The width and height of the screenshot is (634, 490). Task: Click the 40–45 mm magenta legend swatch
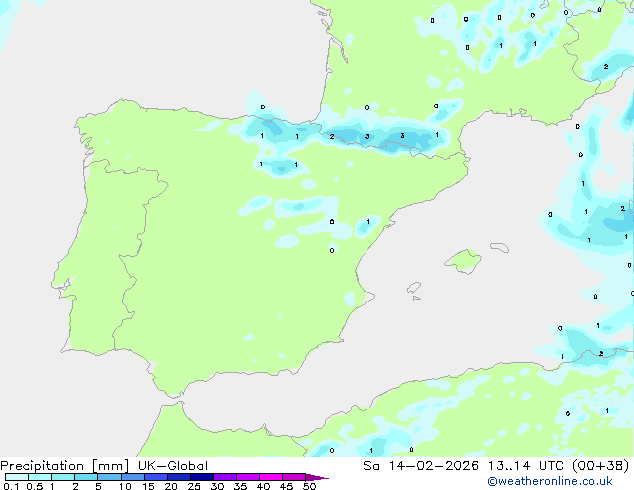(271, 477)
